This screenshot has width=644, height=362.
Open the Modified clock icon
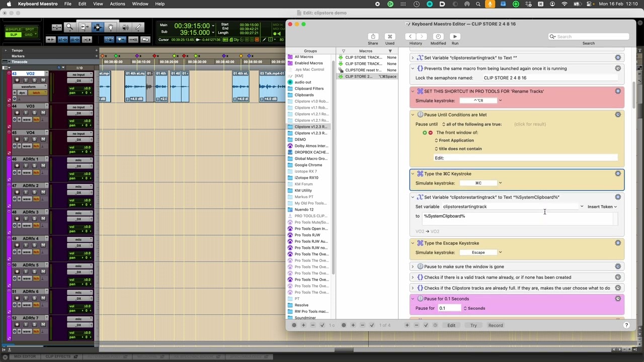pos(438,36)
